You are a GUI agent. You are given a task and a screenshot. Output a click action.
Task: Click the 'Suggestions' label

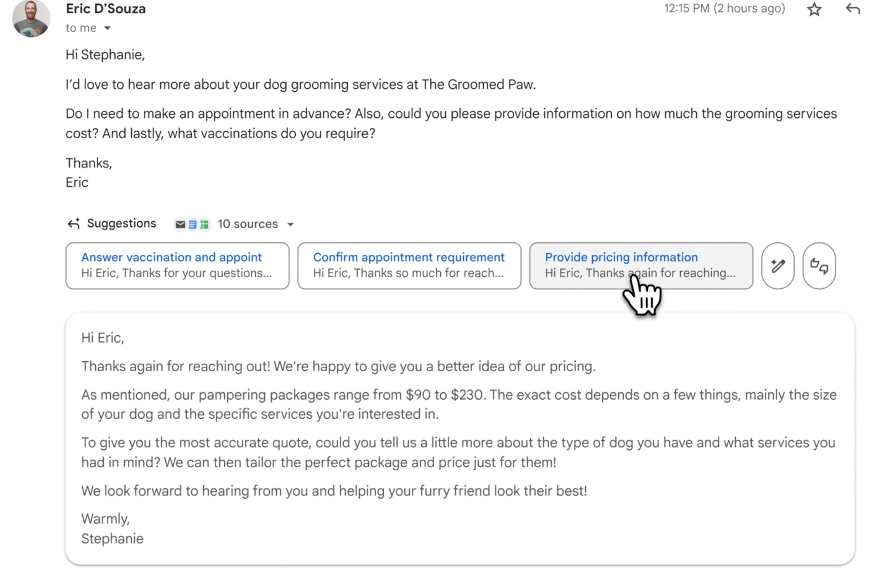(x=121, y=223)
